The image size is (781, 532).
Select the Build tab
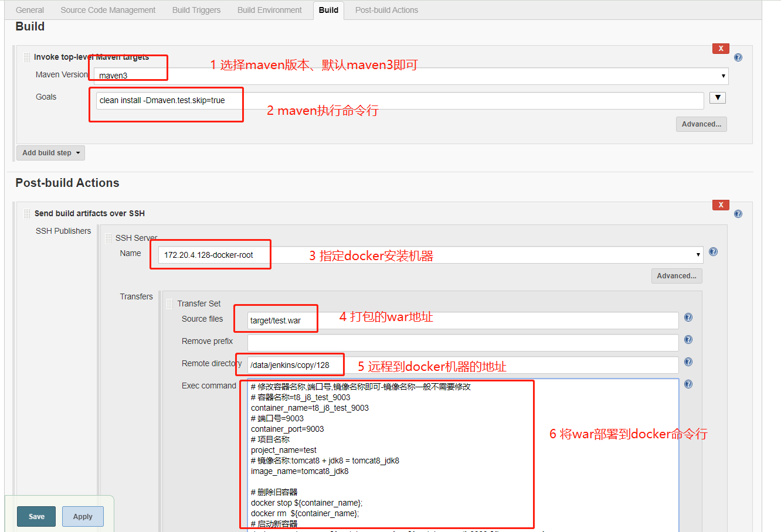[328, 10]
